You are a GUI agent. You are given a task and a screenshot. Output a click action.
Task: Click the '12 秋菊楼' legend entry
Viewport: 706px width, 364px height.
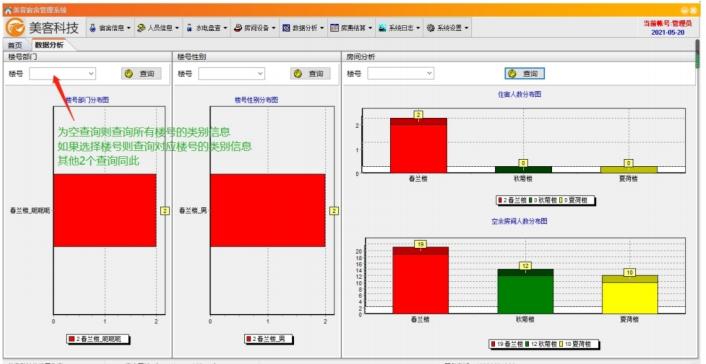click(541, 344)
